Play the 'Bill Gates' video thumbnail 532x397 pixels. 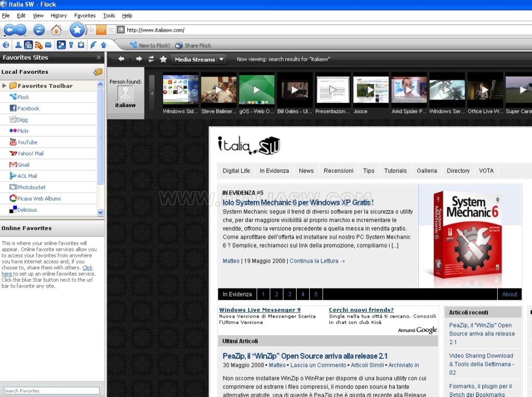(295, 89)
